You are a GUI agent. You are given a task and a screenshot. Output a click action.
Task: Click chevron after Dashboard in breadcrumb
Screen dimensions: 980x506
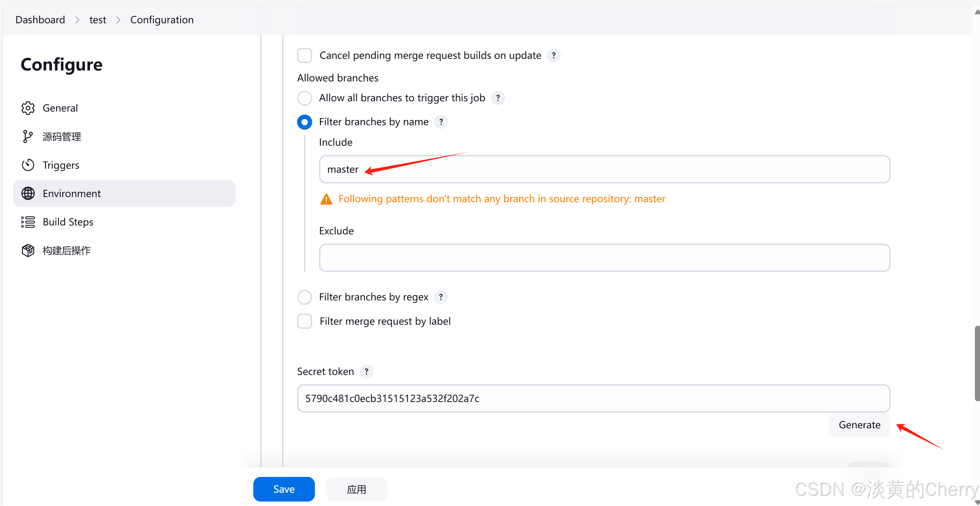tap(78, 20)
